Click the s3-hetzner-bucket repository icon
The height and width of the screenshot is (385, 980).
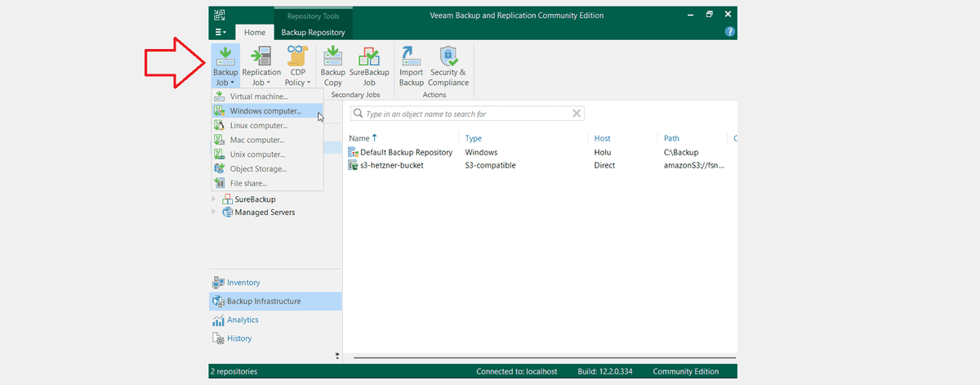354,165
